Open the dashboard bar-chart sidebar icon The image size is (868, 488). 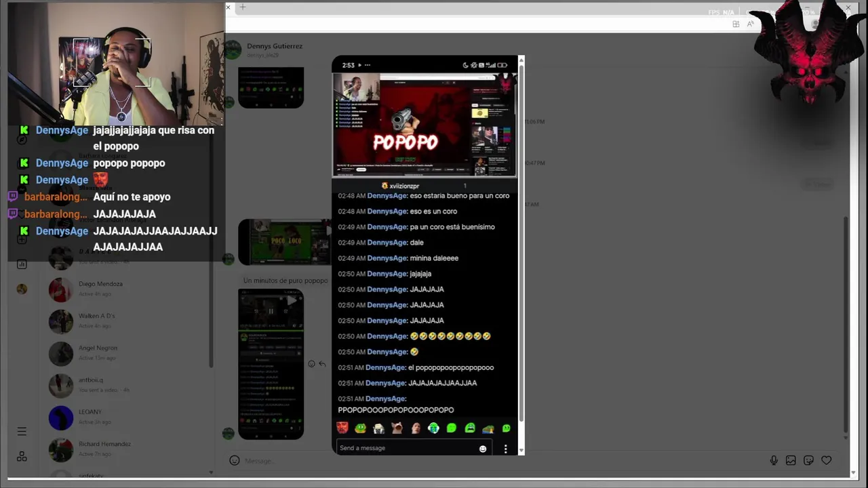[22, 264]
